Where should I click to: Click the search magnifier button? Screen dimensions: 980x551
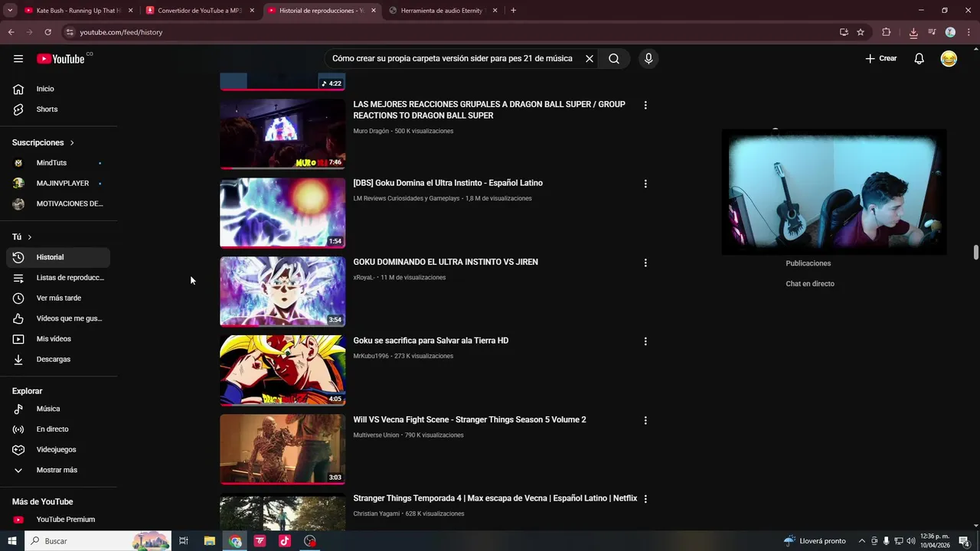coord(614,59)
